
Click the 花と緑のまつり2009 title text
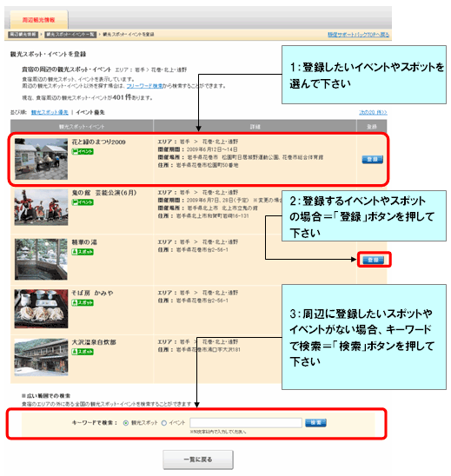click(99, 142)
